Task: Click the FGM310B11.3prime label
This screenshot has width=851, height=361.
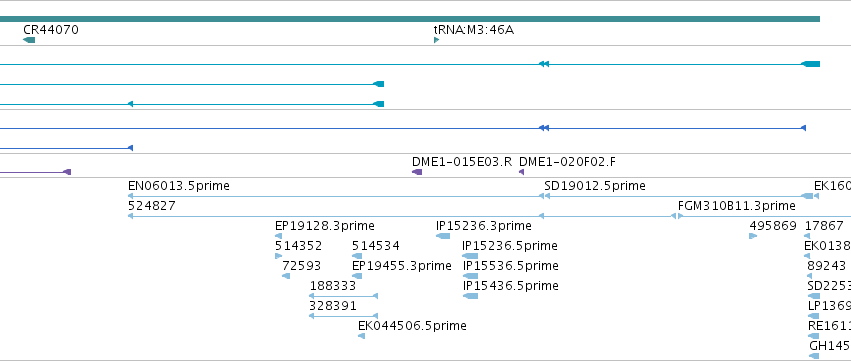Action: [736, 206]
